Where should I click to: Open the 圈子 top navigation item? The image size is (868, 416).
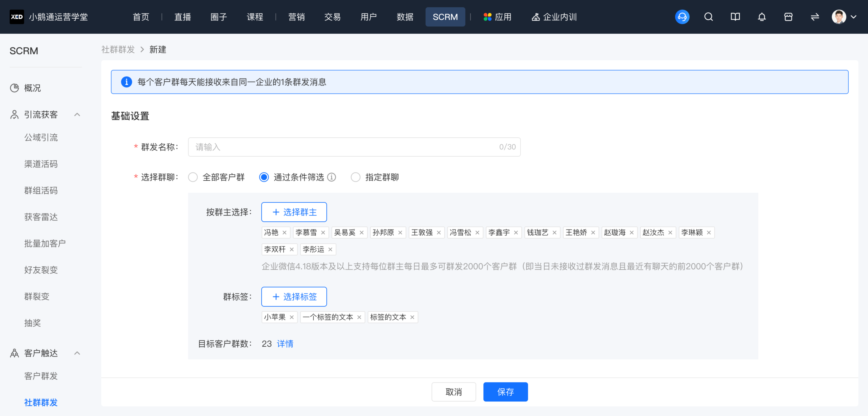(x=219, y=17)
